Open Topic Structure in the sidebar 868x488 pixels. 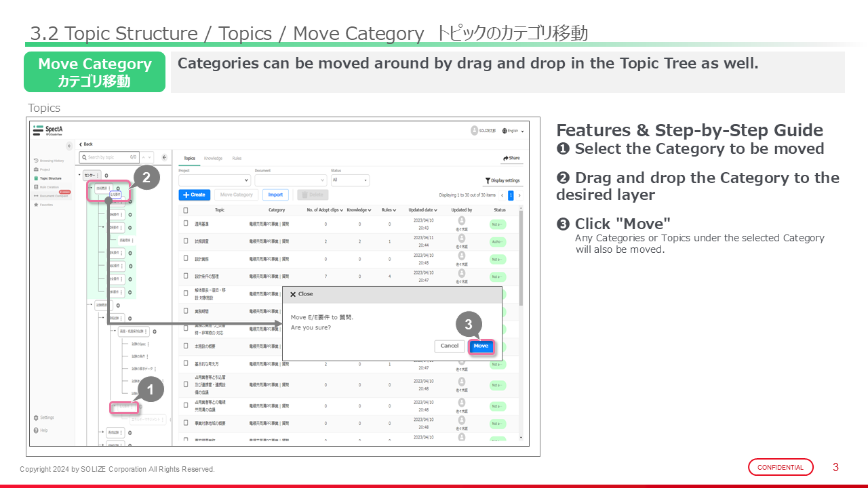(35, 178)
